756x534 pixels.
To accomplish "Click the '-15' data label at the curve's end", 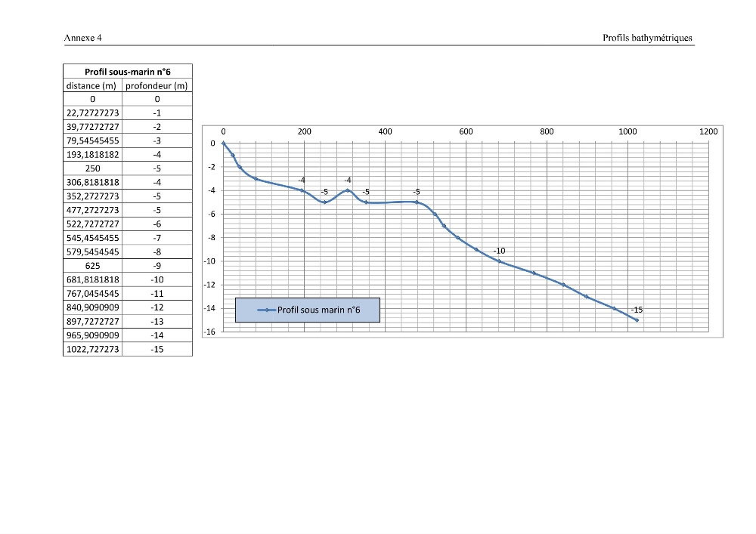I will [637, 310].
